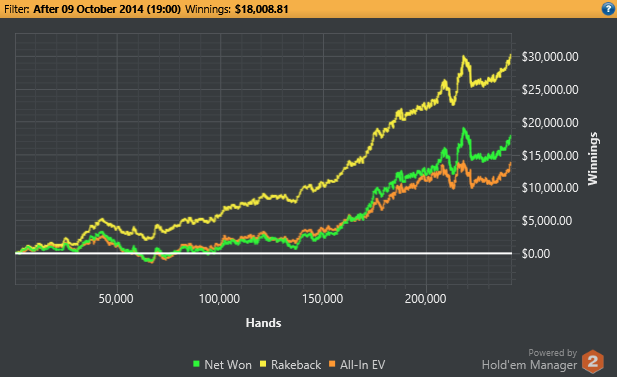Click the Winnings vertical axis title
Viewport: 617px width, 377px height.
click(x=593, y=159)
